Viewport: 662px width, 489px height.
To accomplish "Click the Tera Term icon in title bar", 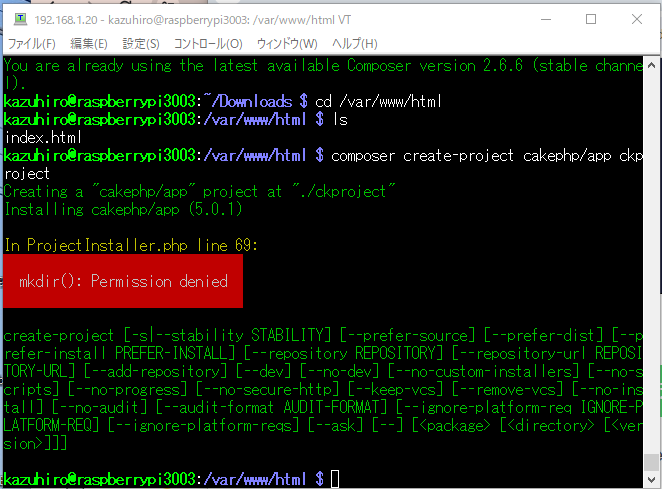I will coord(17,19).
